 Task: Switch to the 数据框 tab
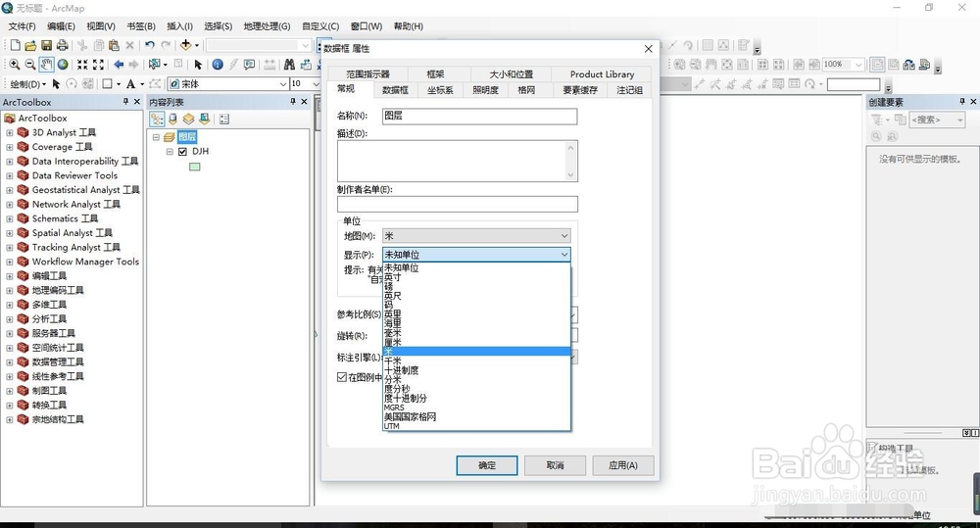point(395,90)
